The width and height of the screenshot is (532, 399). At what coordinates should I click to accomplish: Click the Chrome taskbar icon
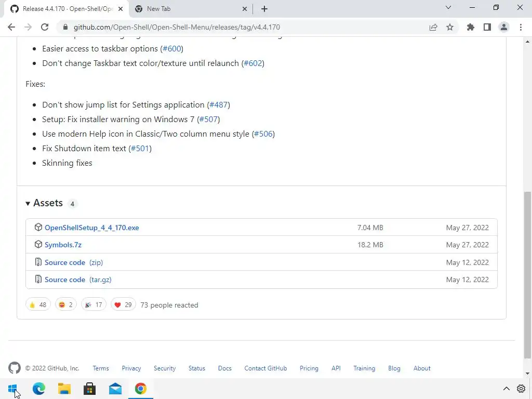pyautogui.click(x=140, y=389)
